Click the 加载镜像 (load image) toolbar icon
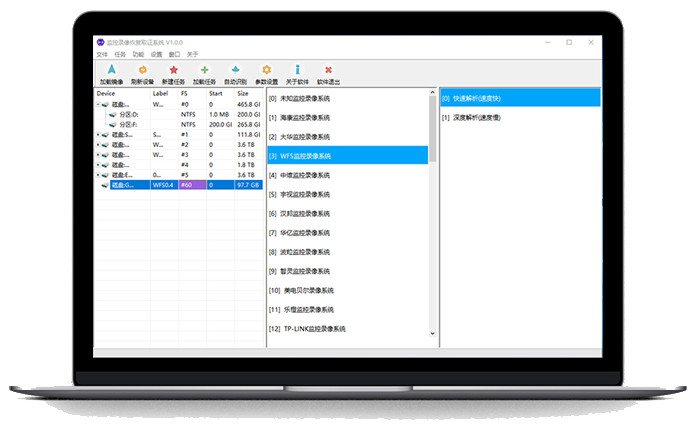The height and width of the screenshot is (431, 696). pos(112,73)
